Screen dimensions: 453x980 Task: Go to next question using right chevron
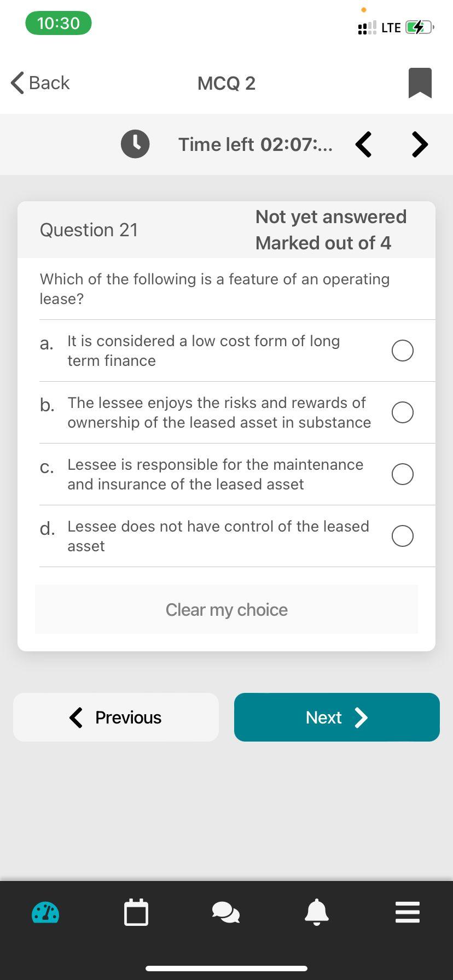coord(420,144)
